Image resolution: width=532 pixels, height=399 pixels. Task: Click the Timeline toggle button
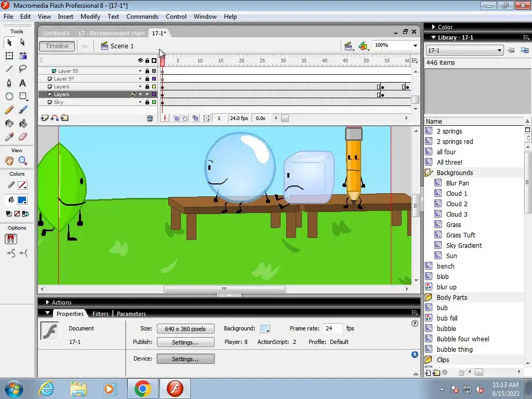point(57,46)
